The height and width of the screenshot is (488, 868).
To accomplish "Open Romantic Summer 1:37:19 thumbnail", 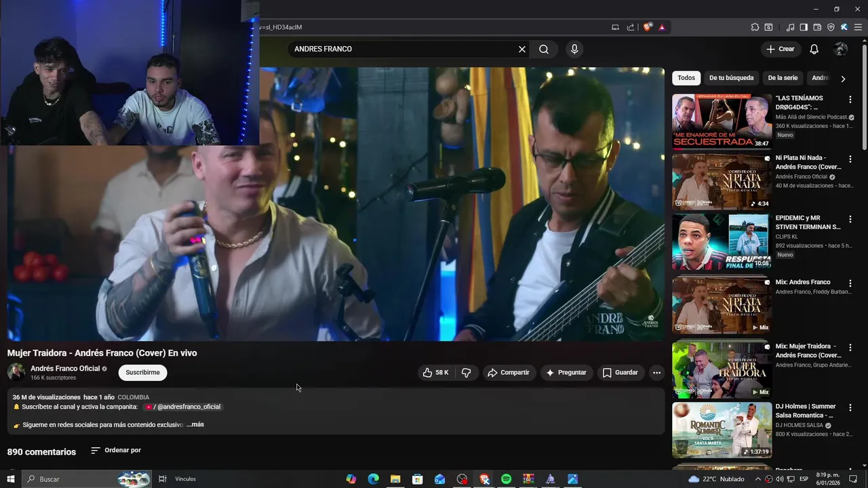I will [722, 430].
